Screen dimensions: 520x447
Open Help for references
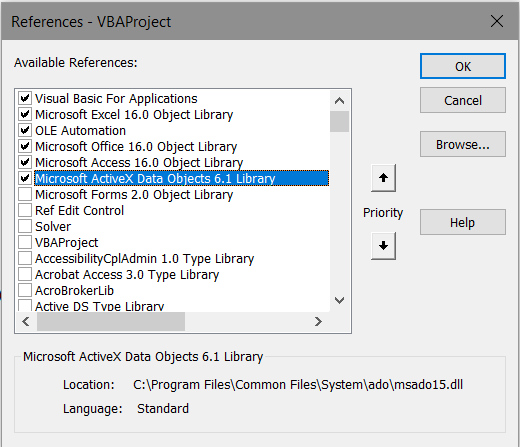pyautogui.click(x=463, y=222)
